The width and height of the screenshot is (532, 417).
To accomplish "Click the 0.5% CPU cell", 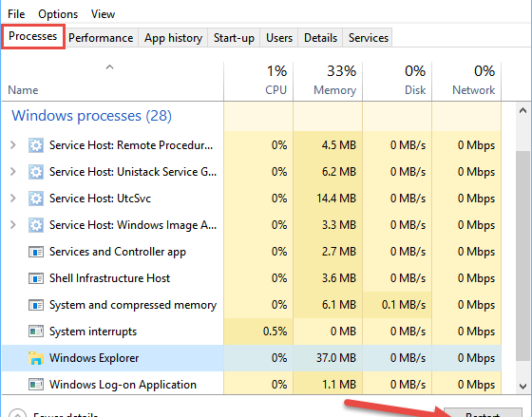I will tap(258, 332).
